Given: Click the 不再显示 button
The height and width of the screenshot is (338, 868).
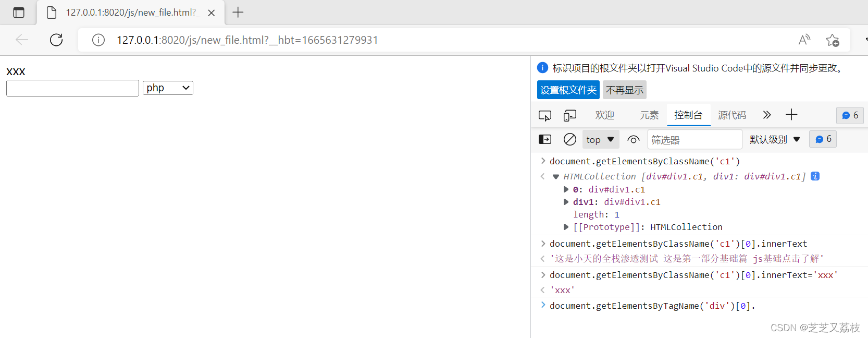Looking at the screenshot, I should pyautogui.click(x=625, y=90).
